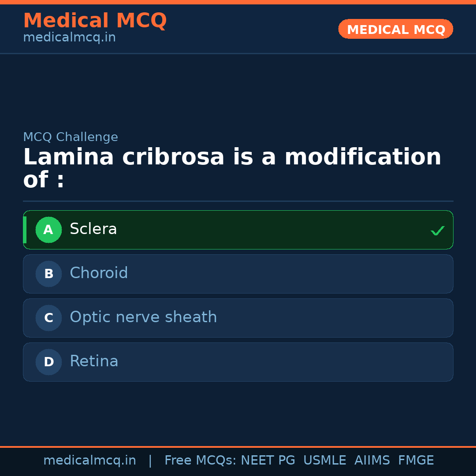Click the D option circle

[48, 362]
